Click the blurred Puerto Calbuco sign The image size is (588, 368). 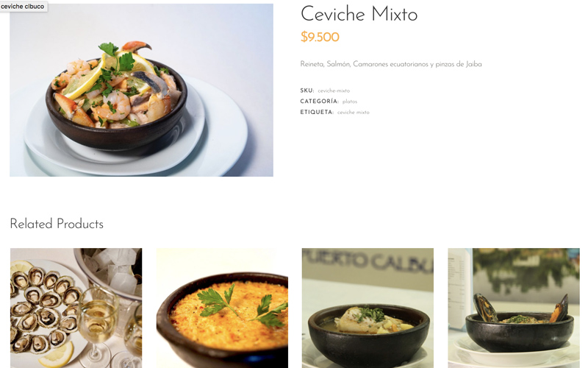368,261
